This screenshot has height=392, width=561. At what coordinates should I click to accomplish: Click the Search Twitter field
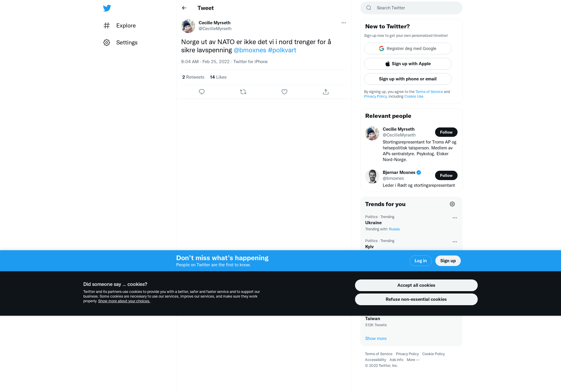coord(411,8)
